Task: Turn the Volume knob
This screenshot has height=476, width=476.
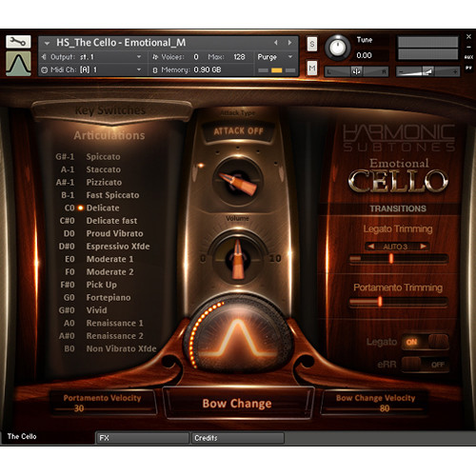Action: click(x=237, y=259)
